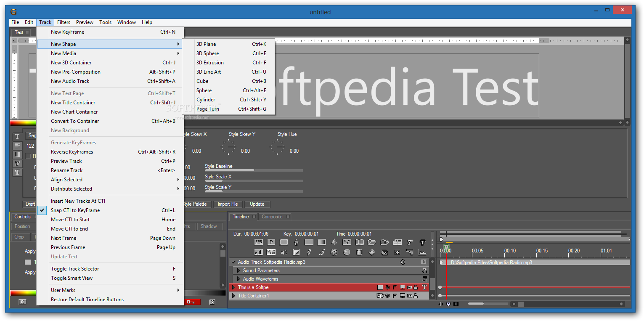Click the bold outlined T icon in timeline toolbar
The image size is (644, 321).
click(423, 242)
